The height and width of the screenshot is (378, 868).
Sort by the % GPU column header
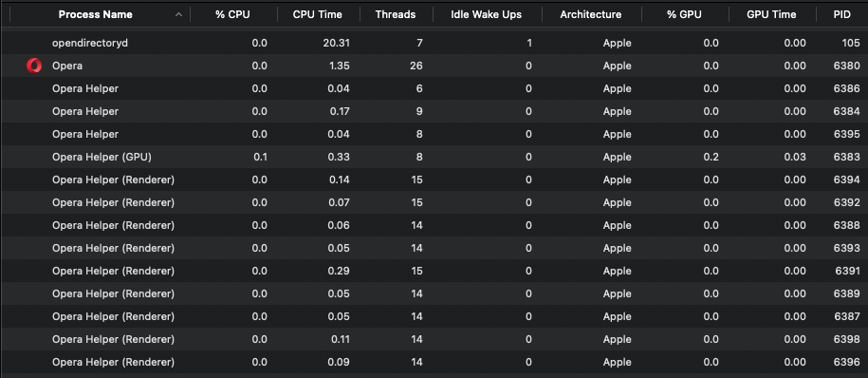pyautogui.click(x=684, y=15)
